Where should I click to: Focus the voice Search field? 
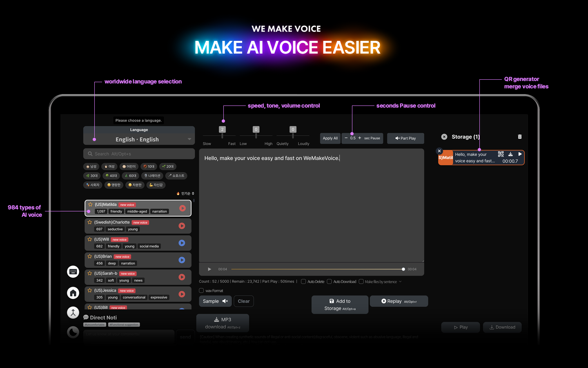pos(139,154)
